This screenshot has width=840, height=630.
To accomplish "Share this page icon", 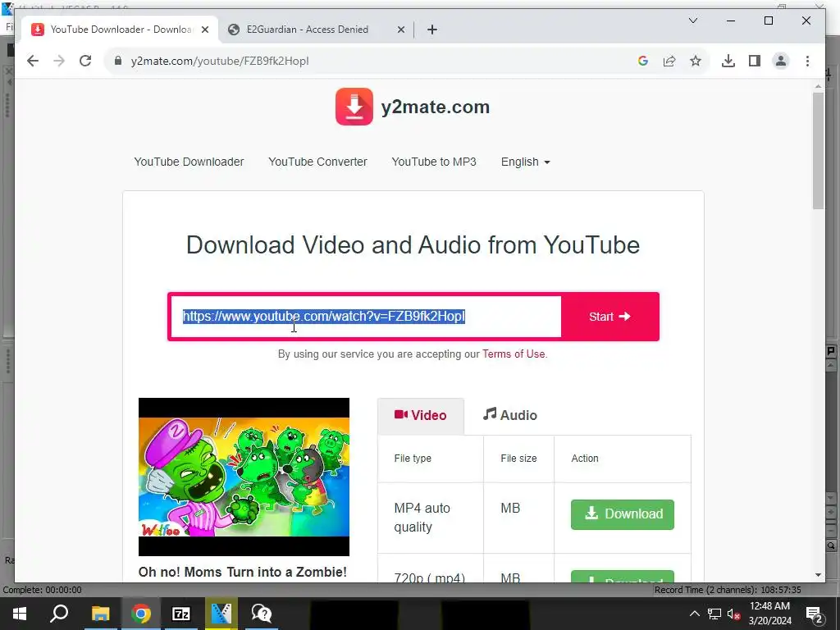I will [669, 61].
